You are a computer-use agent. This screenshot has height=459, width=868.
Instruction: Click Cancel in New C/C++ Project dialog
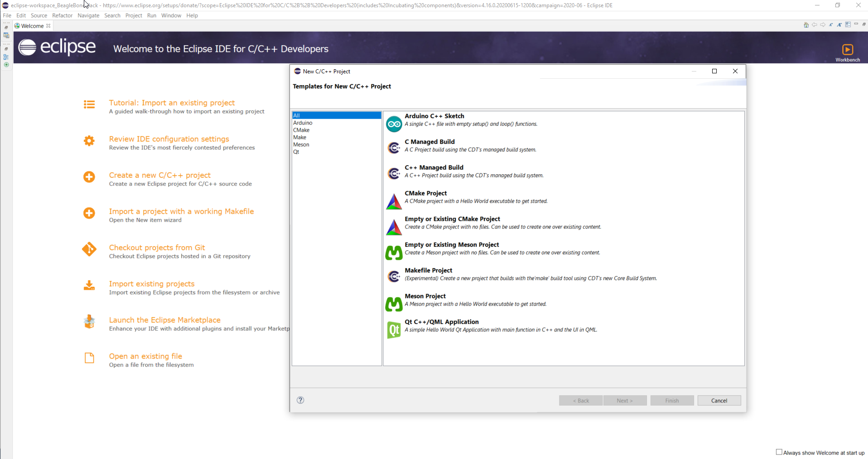point(719,401)
